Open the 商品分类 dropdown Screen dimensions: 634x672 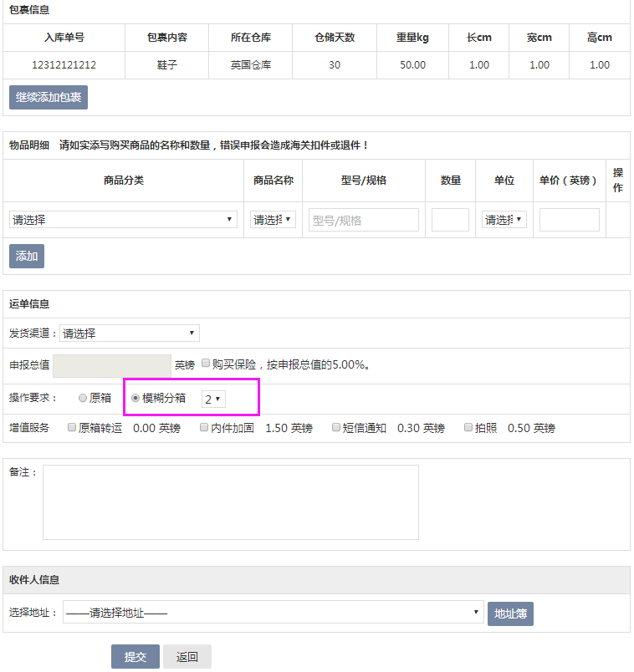tap(123, 220)
